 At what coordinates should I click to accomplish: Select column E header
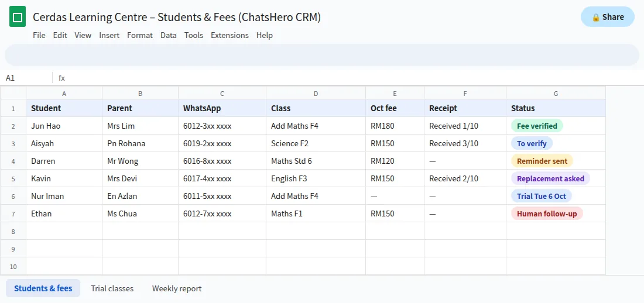(395, 93)
